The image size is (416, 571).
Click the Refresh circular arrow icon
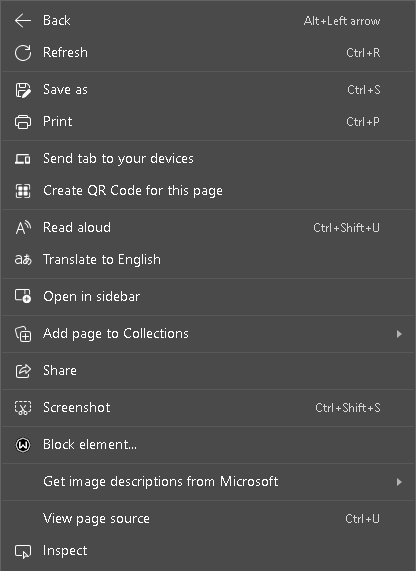click(x=23, y=53)
